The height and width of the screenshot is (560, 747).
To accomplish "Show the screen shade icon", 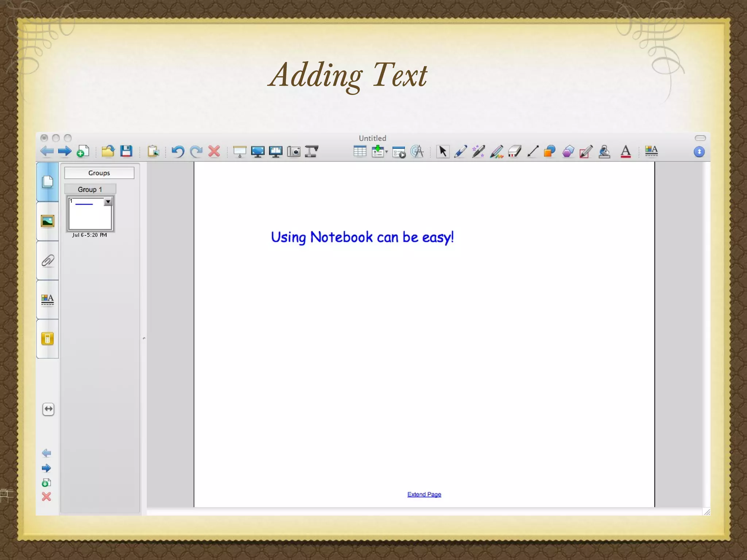I will (x=240, y=151).
